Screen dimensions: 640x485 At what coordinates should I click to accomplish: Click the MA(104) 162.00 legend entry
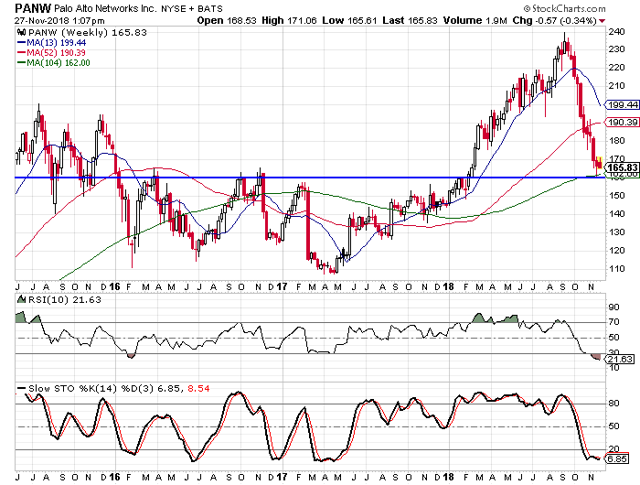pyautogui.click(x=53, y=63)
